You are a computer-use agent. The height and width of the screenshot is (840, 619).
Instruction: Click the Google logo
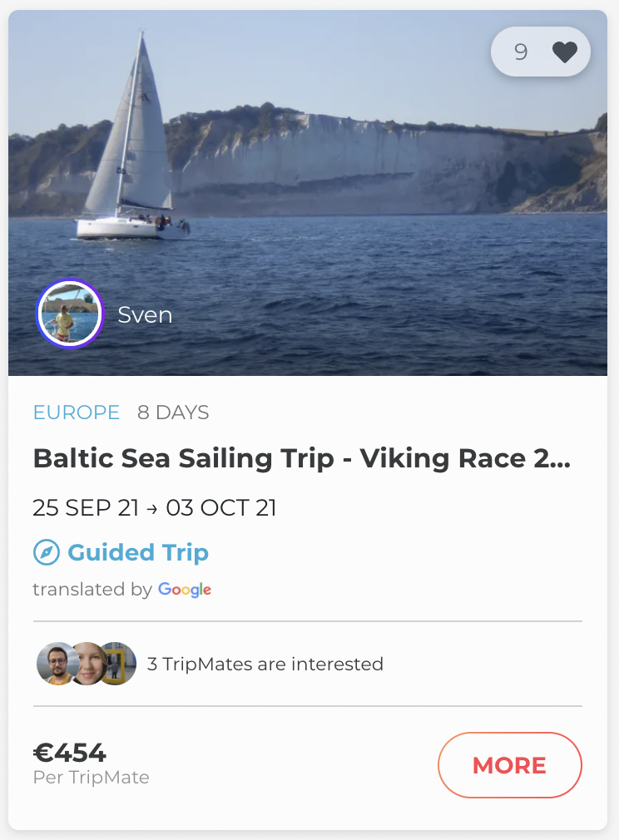(x=185, y=590)
